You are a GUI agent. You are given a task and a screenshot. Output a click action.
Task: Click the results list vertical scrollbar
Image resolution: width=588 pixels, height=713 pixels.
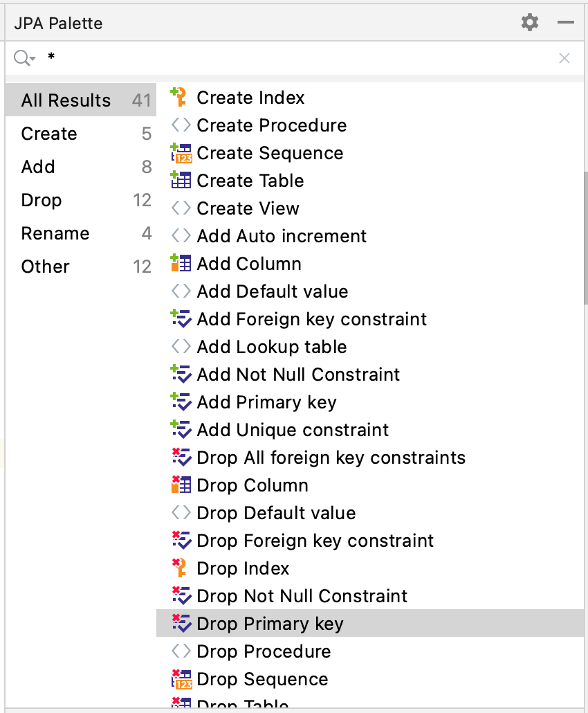[x=586, y=238]
